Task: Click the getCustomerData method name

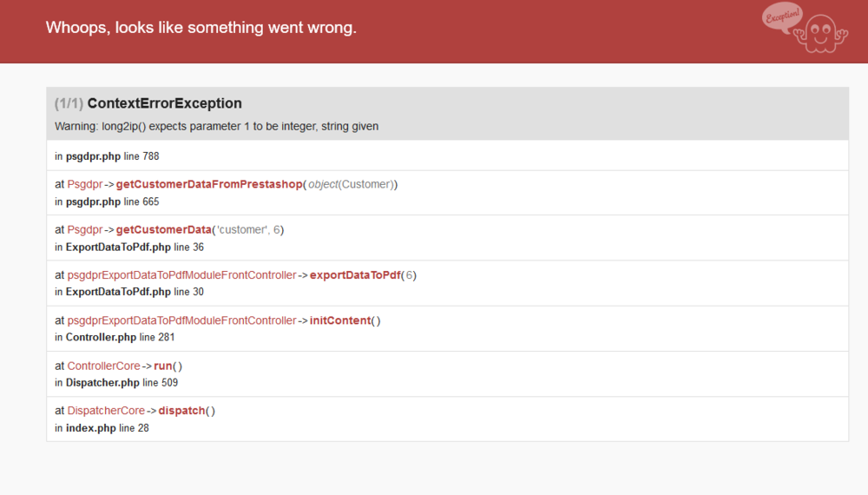Action: [164, 229]
